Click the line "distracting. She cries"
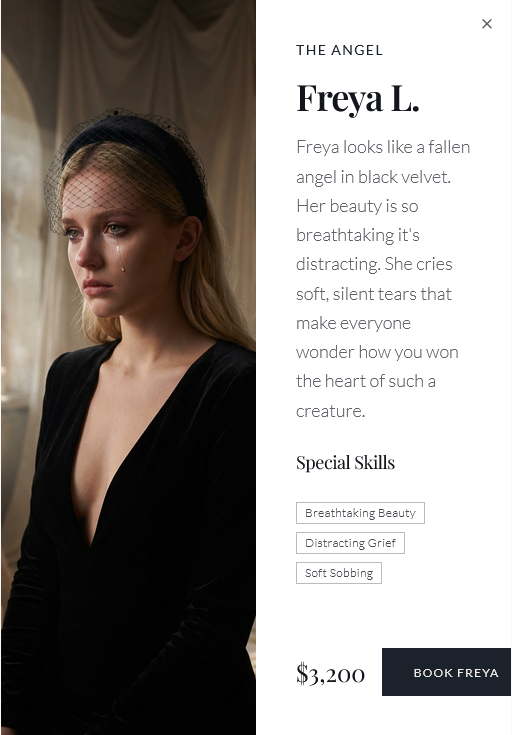The image size is (512, 735). (374, 264)
